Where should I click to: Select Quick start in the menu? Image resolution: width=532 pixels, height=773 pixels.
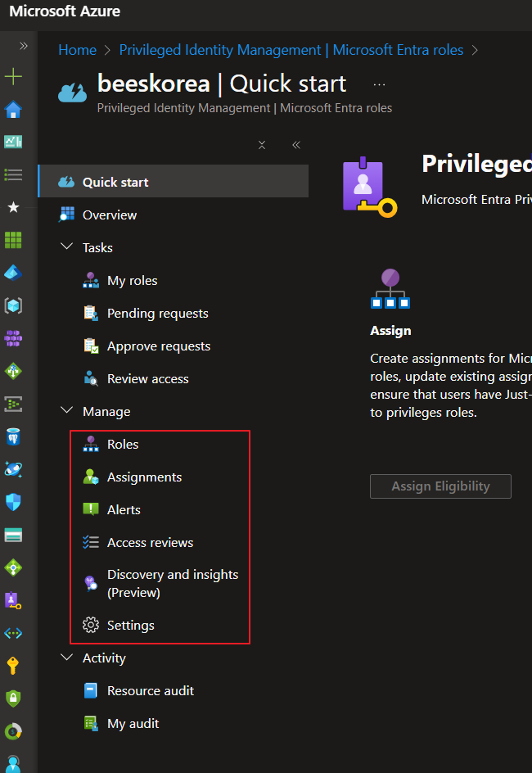[174, 182]
